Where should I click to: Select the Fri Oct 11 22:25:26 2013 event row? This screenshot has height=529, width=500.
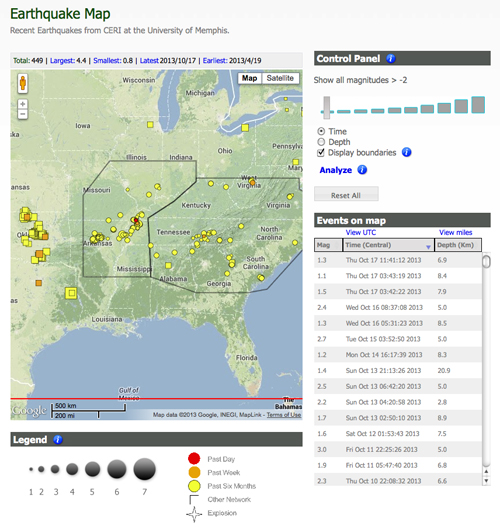(398, 449)
